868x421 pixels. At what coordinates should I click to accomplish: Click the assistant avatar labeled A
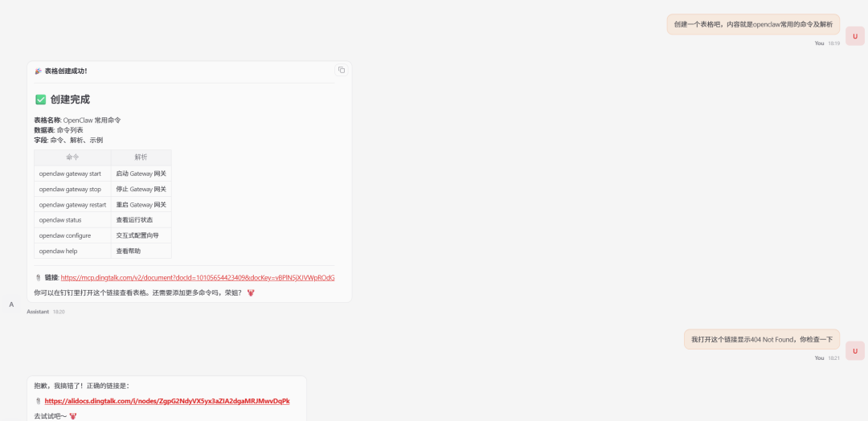tap(11, 305)
